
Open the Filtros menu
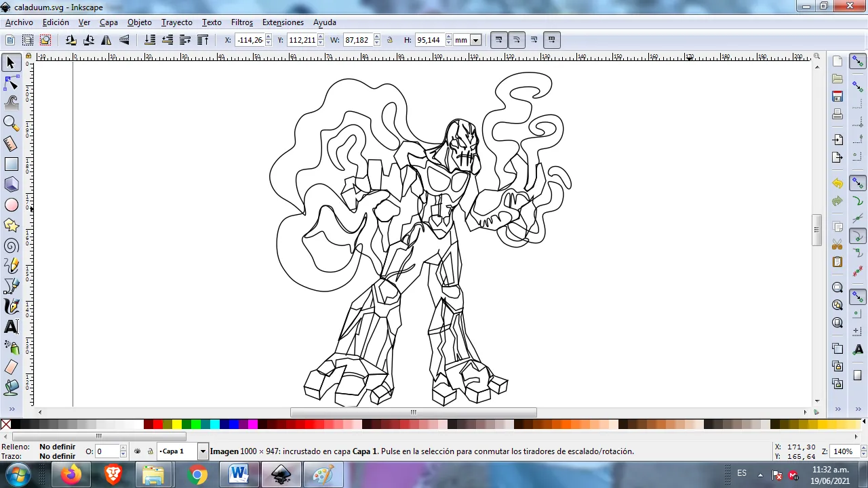coord(241,22)
